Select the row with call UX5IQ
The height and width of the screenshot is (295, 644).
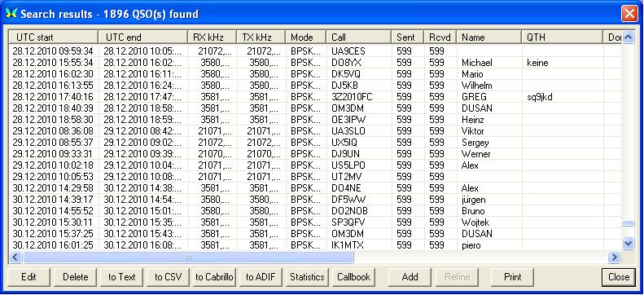tap(315, 143)
